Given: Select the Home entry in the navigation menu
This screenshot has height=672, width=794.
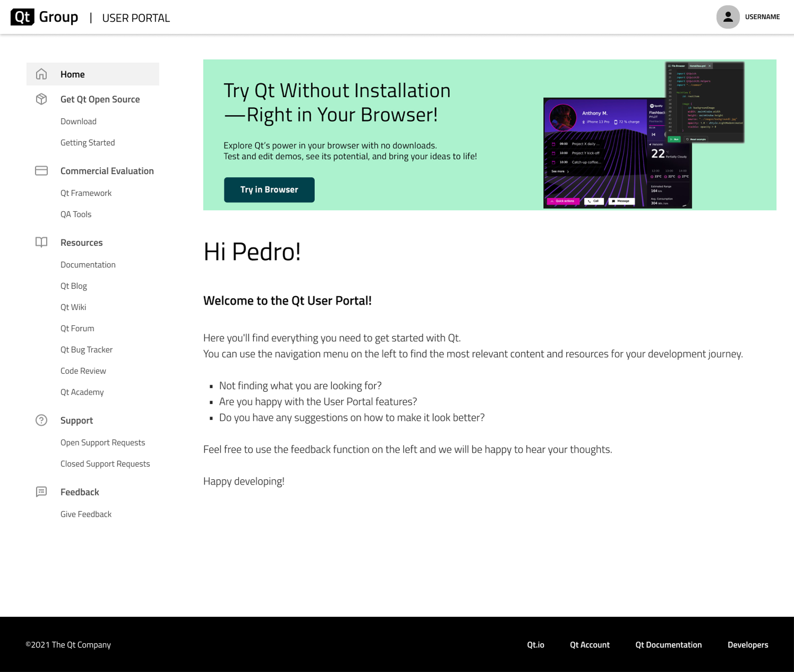Looking at the screenshot, I should pyautogui.click(x=72, y=74).
